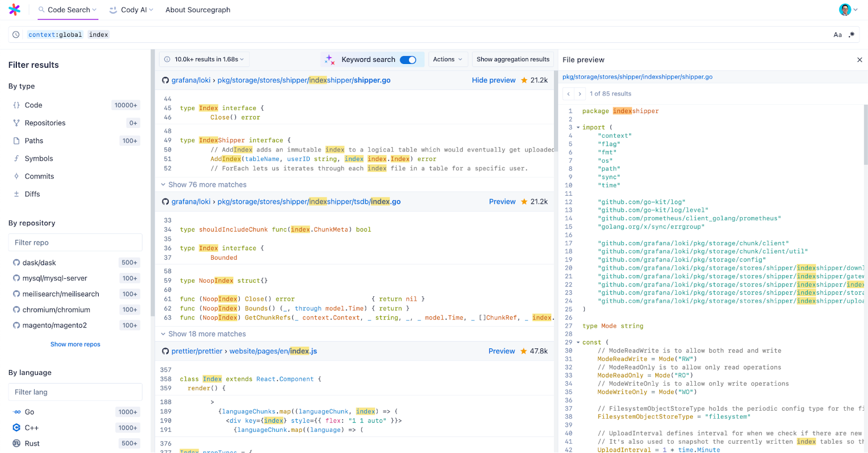Go to About Sourcegraph

(x=198, y=10)
